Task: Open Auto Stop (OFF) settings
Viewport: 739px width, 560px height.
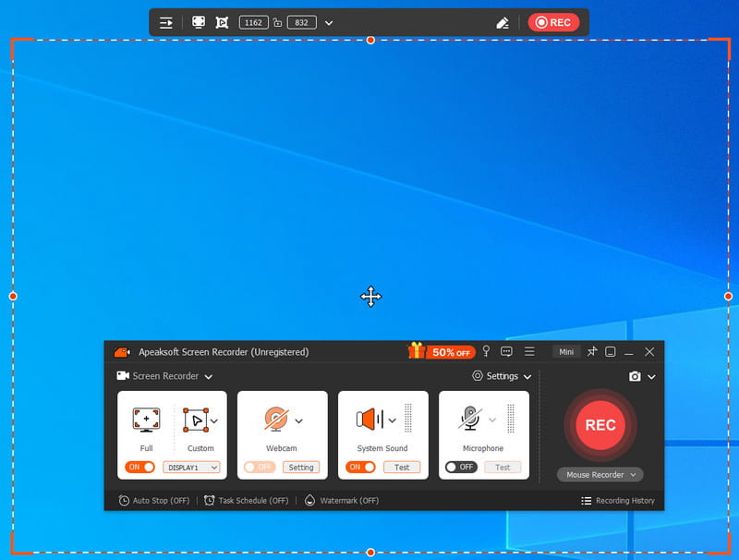Action: tap(154, 501)
